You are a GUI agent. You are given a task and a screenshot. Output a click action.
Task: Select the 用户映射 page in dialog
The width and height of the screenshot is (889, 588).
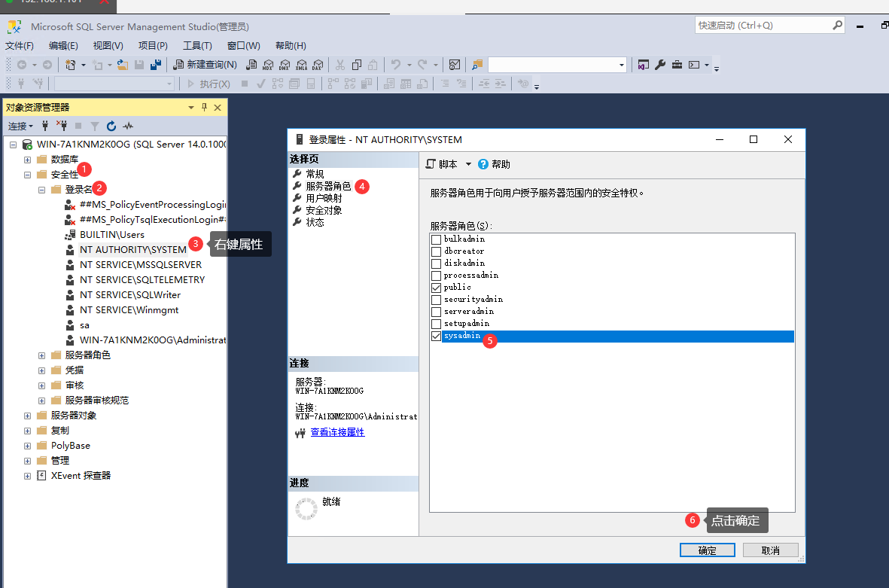(324, 198)
